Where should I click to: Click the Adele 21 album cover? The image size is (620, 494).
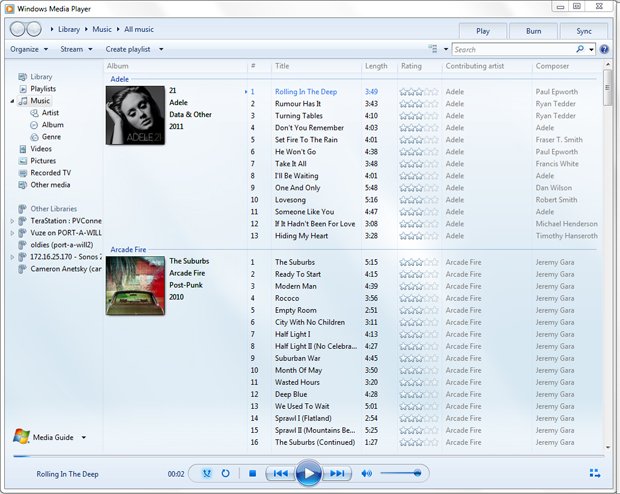click(135, 115)
